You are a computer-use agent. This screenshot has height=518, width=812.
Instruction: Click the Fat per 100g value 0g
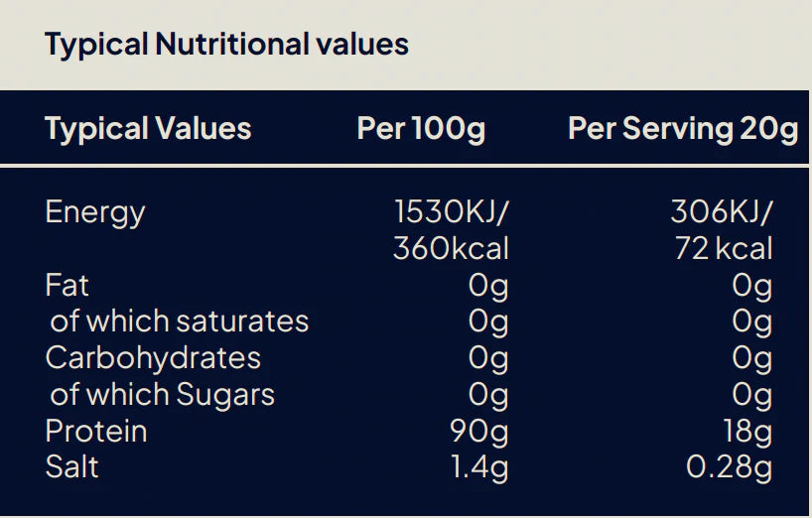[488, 286]
